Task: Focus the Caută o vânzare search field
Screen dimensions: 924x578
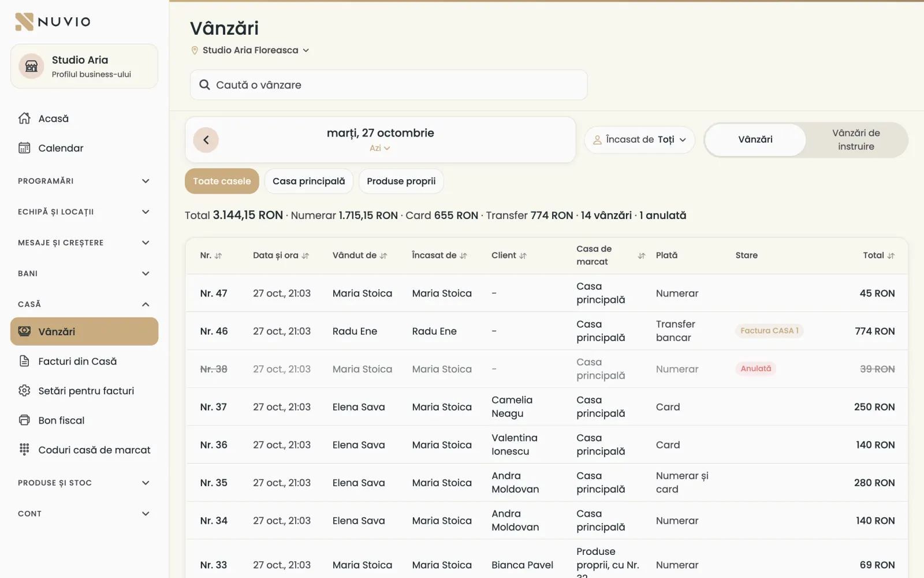Action: tap(389, 85)
